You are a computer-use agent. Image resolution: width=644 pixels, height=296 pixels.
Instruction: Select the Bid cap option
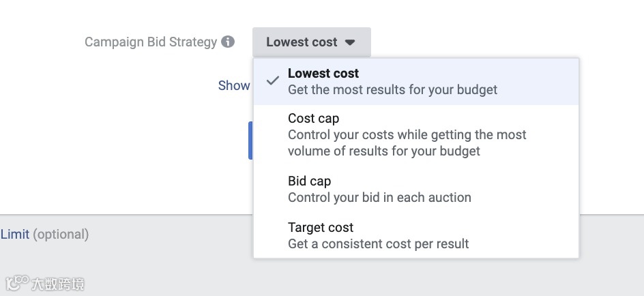click(x=309, y=181)
